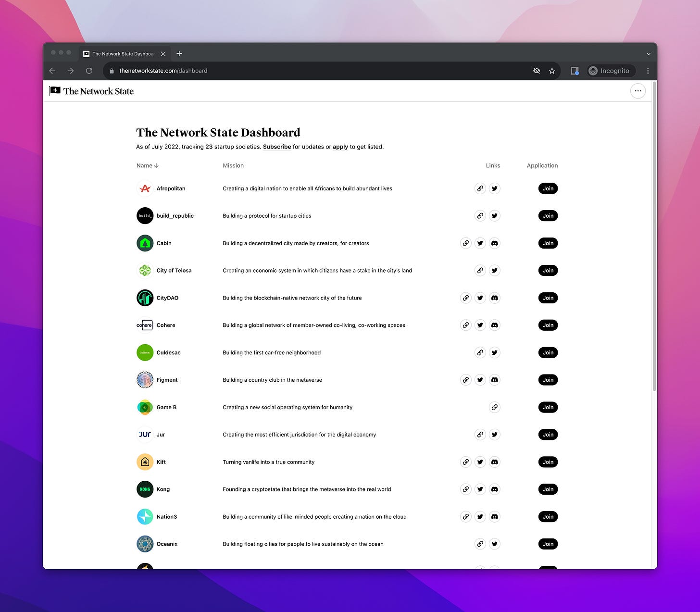Image resolution: width=700 pixels, height=612 pixels.
Task: Click The Network State header title
Action: [x=99, y=91]
